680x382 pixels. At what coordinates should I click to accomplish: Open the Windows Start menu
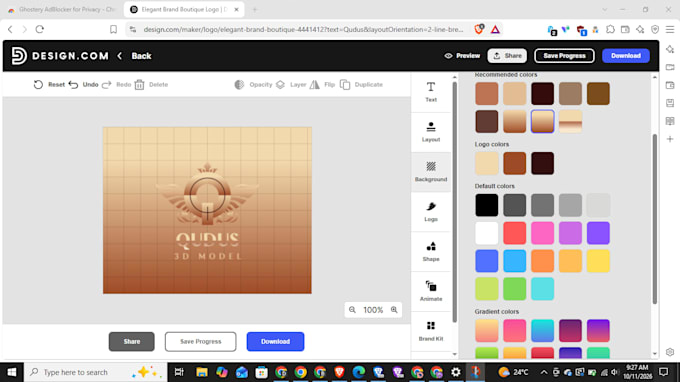(12, 372)
